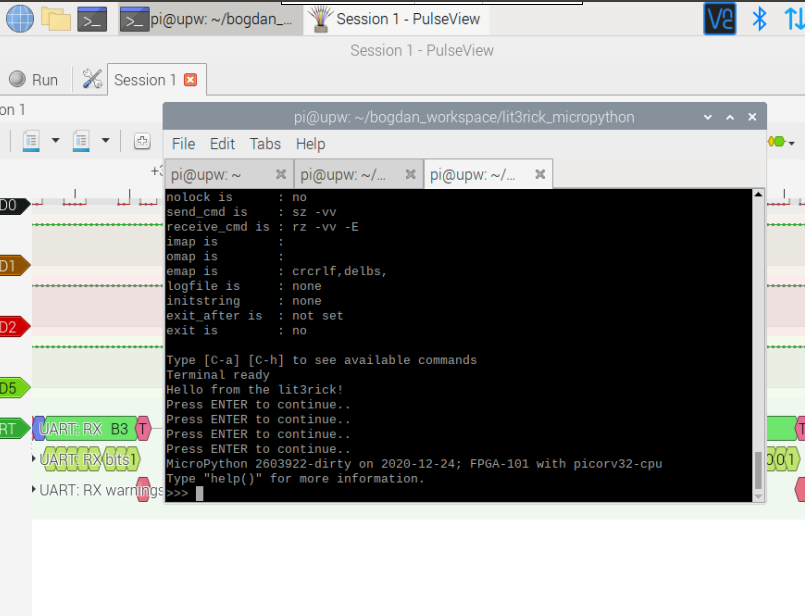The image size is (805, 616).
Task: Expand the UART: RX warnings row
Action: pyautogui.click(x=34, y=489)
